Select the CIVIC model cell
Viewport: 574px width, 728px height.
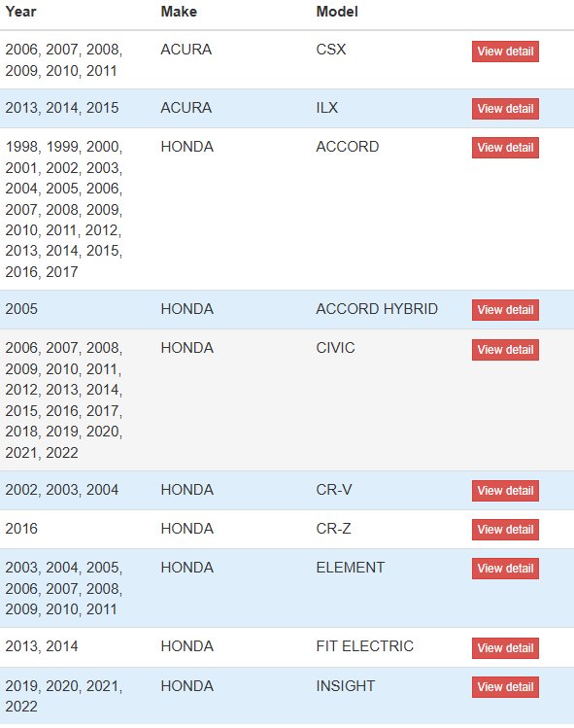[335, 348]
